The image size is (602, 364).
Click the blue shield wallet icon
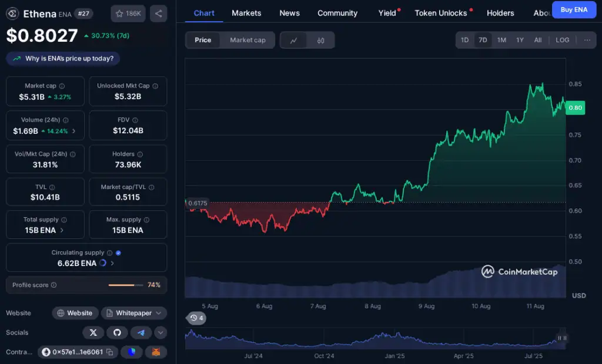click(x=132, y=352)
